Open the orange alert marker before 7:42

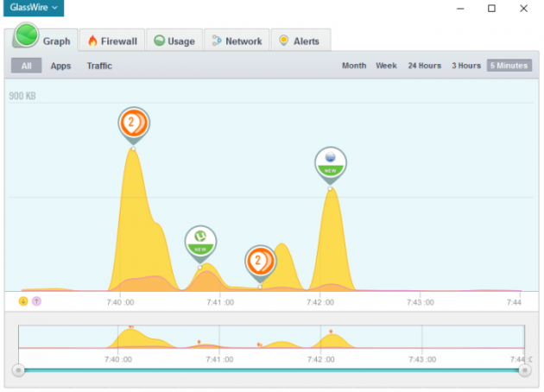click(x=260, y=262)
